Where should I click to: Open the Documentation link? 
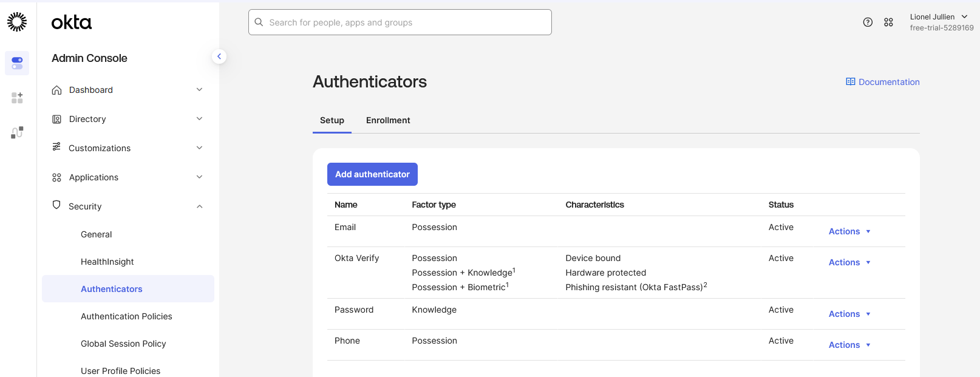coord(883,82)
